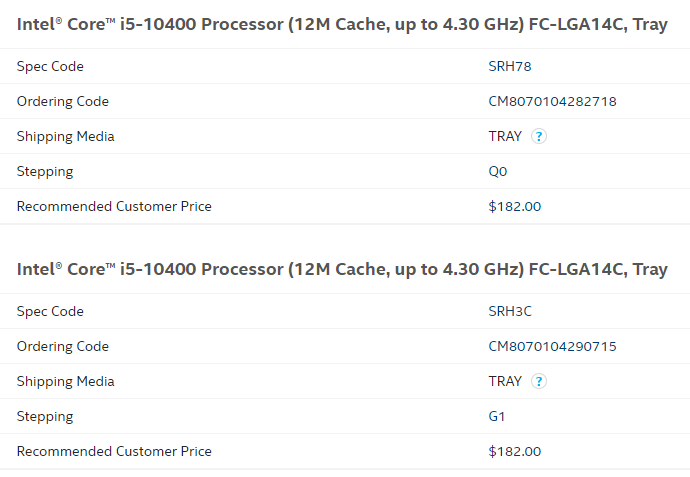Screen dimensions: 690x477
Task: Select the spec code value SRH3C
Action: click(510, 311)
